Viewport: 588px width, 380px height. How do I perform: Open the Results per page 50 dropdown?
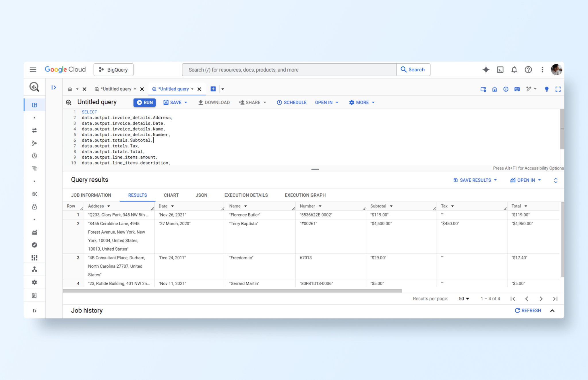[464, 299]
